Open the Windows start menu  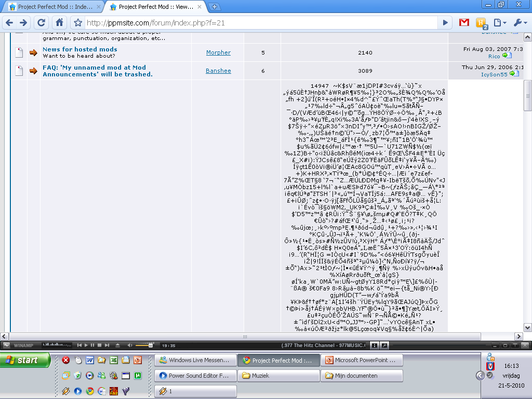[x=25, y=360]
